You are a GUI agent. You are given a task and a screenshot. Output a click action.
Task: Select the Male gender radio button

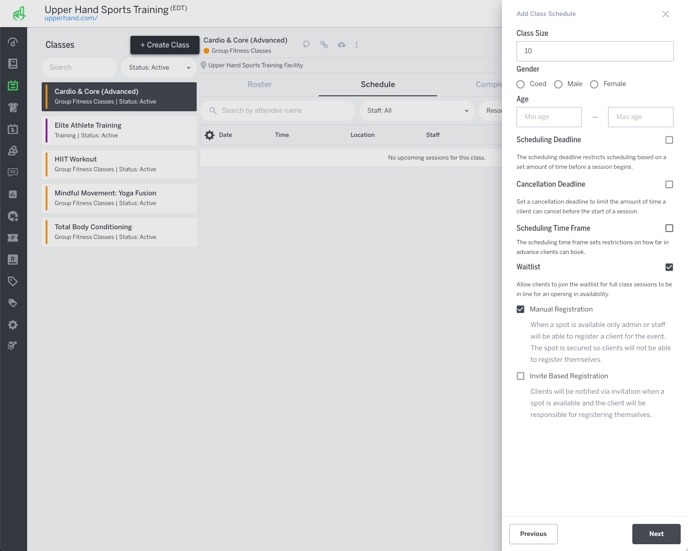[x=558, y=84]
